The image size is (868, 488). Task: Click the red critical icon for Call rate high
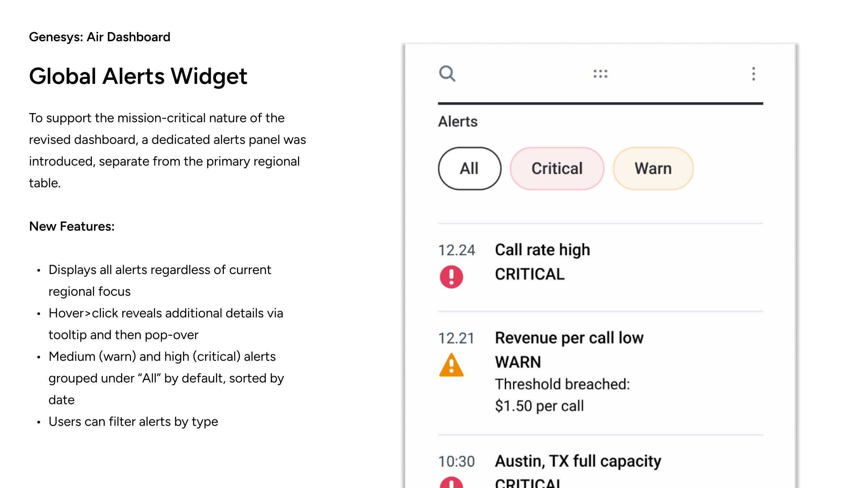[451, 277]
